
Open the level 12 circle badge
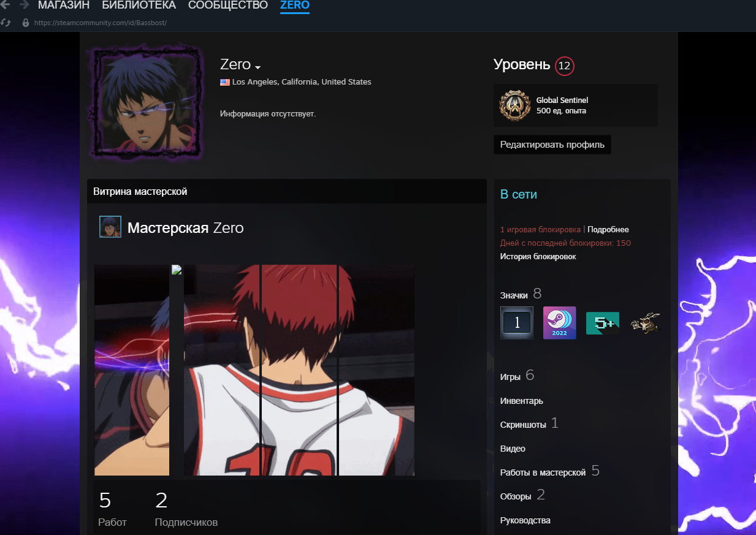(x=564, y=66)
